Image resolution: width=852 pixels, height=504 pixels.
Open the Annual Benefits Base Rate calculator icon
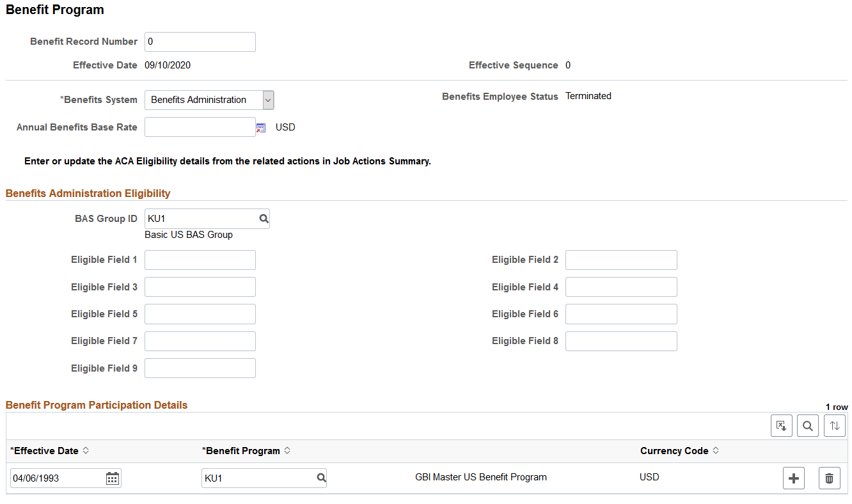(x=260, y=128)
